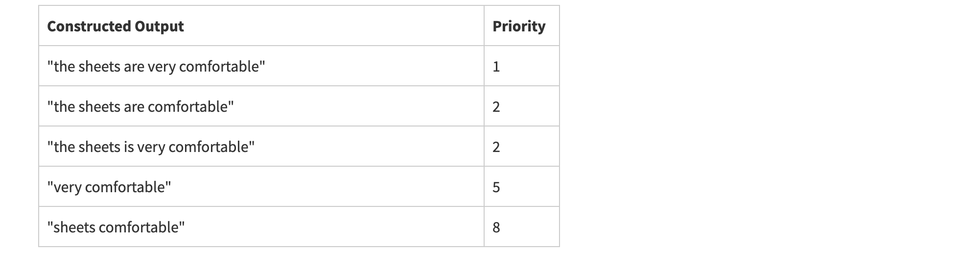Click the priority value 5
The height and width of the screenshot is (253, 980).
click(x=496, y=187)
